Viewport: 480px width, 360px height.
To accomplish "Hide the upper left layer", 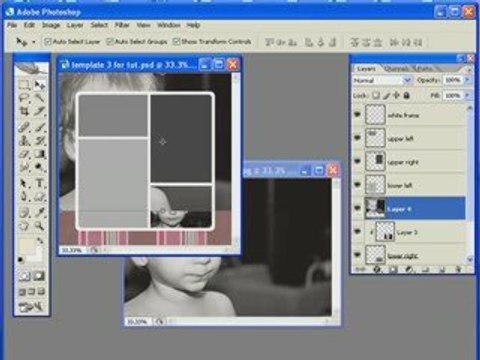I will click(x=358, y=138).
